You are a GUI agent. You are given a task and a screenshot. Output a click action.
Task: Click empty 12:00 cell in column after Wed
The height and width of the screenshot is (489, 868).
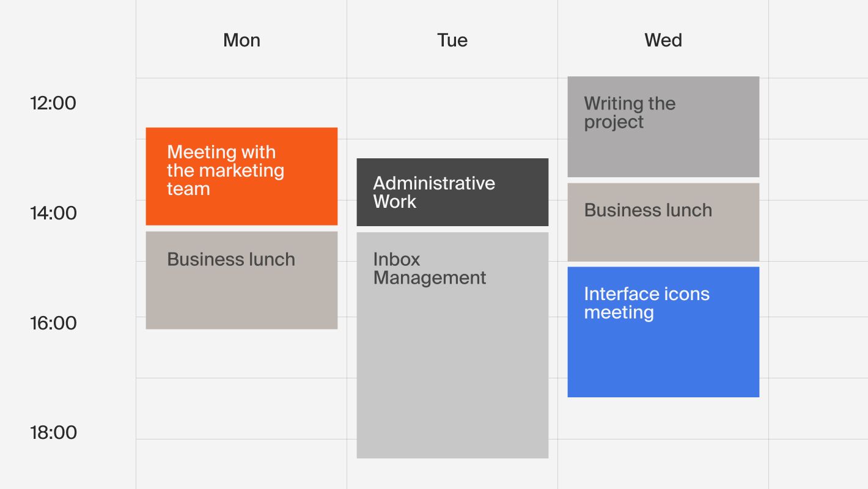818,108
